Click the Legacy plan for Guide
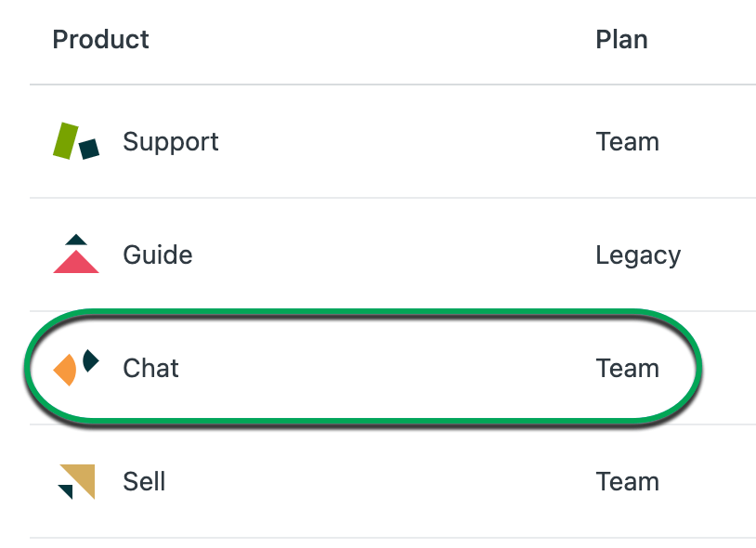Screen dimensions: 756x548 [638, 255]
